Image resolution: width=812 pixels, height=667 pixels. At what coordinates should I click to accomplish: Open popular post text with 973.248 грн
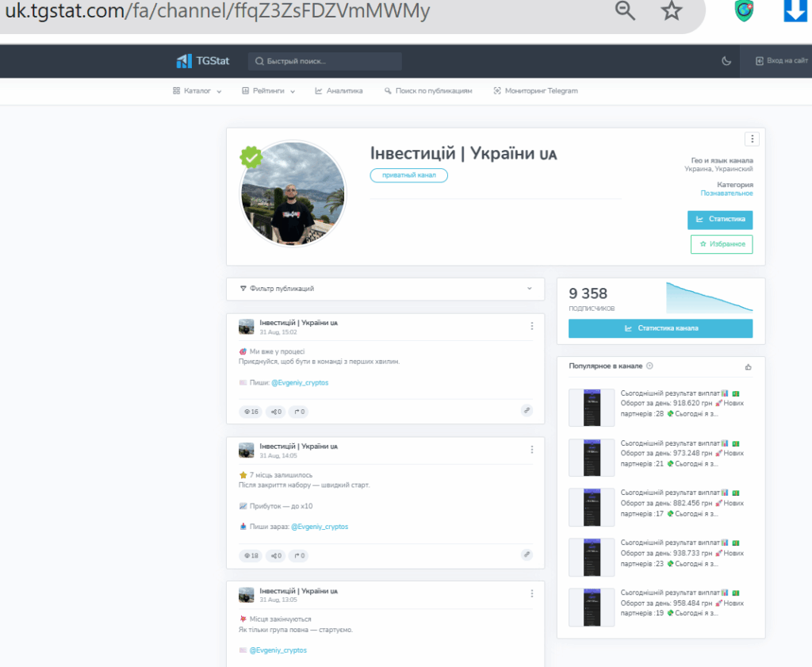(682, 453)
